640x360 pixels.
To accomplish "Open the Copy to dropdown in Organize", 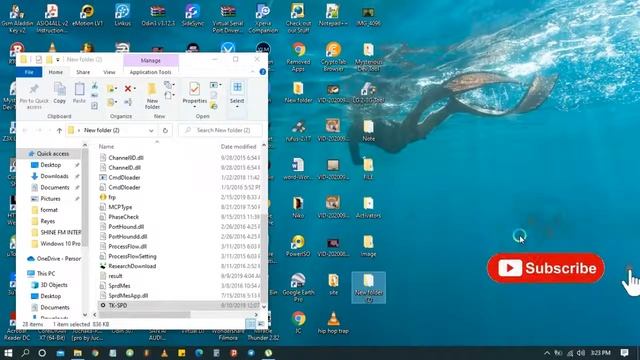I will click(111, 102).
